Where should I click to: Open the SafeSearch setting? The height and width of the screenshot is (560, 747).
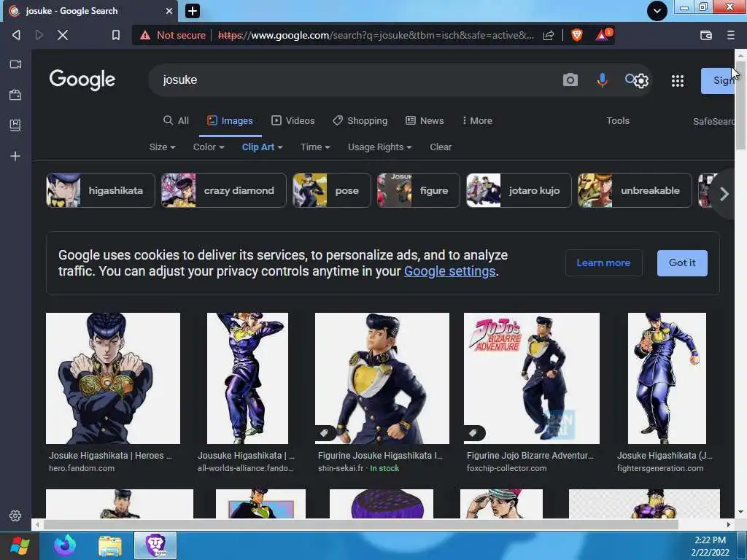point(713,122)
